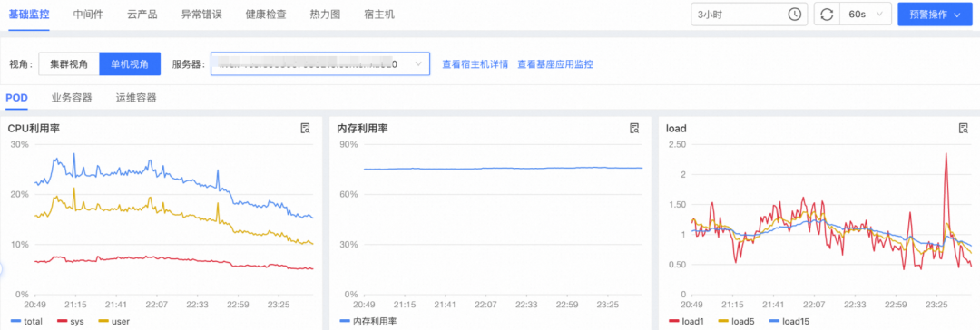This screenshot has height=330, width=980.
Task: Click 查看宿主机详情 link
Action: [475, 63]
